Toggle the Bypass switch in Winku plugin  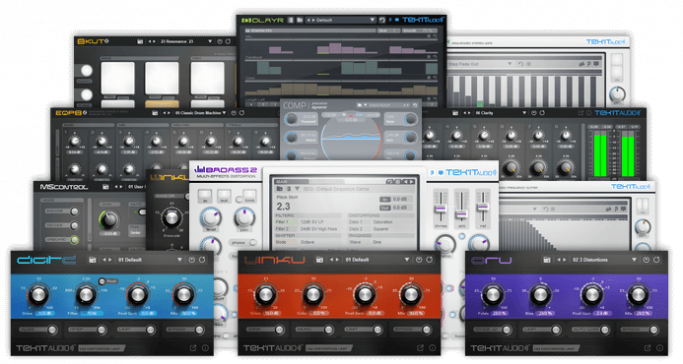coord(426,330)
